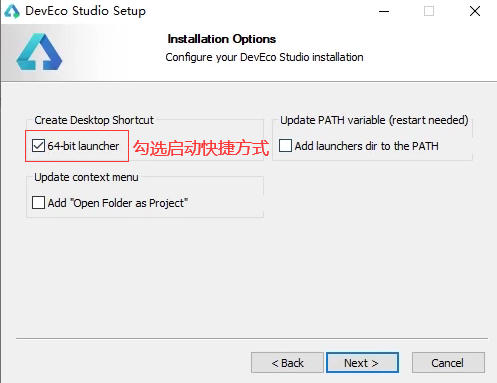Enable Add launchers dir to the PATH checkbox

point(285,146)
